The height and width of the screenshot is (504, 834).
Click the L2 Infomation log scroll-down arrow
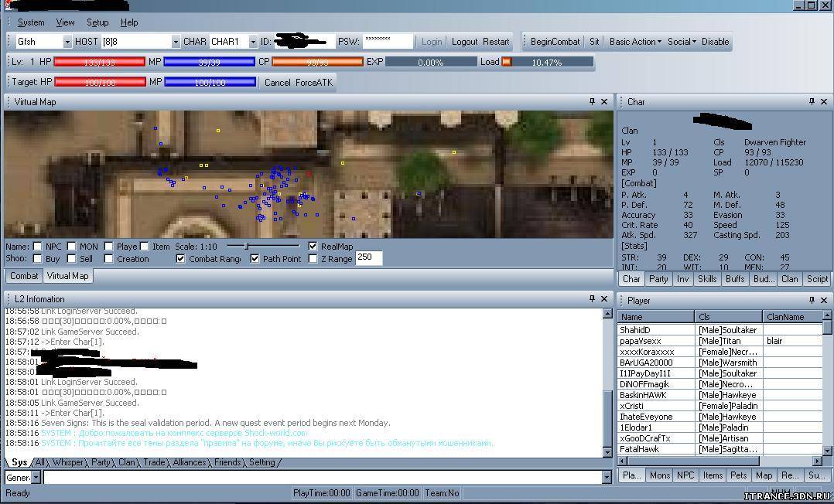click(607, 452)
